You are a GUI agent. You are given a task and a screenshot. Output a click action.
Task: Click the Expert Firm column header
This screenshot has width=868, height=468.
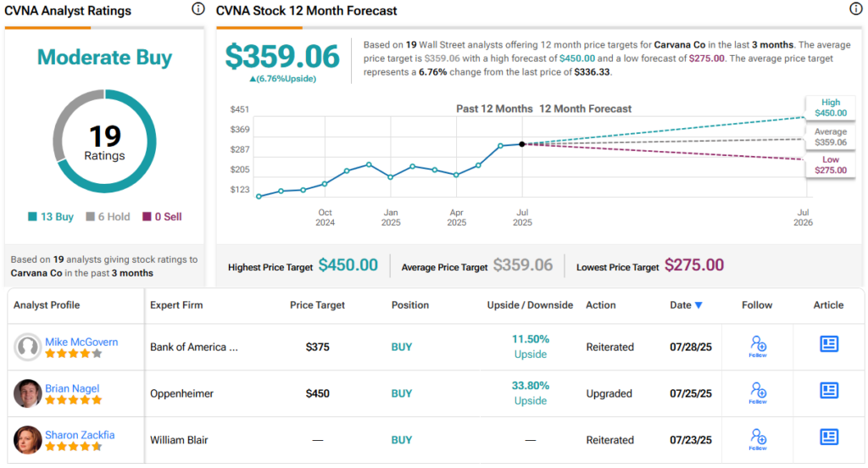(x=176, y=305)
